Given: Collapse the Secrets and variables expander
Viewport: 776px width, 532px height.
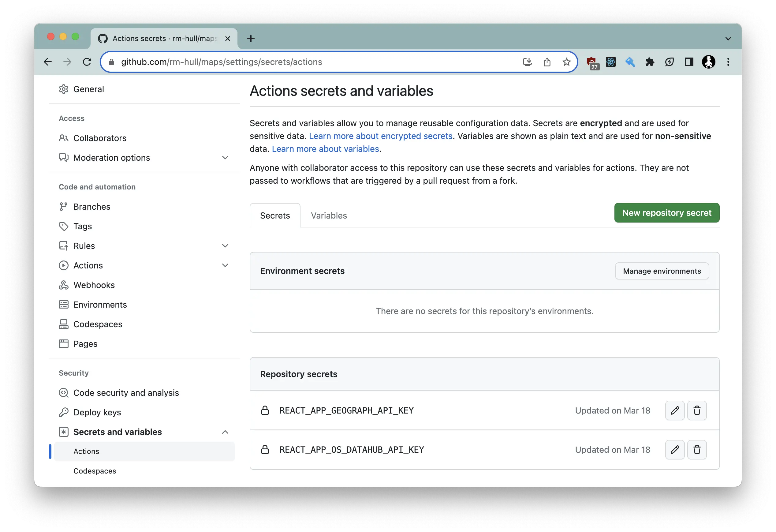Looking at the screenshot, I should click(x=225, y=431).
